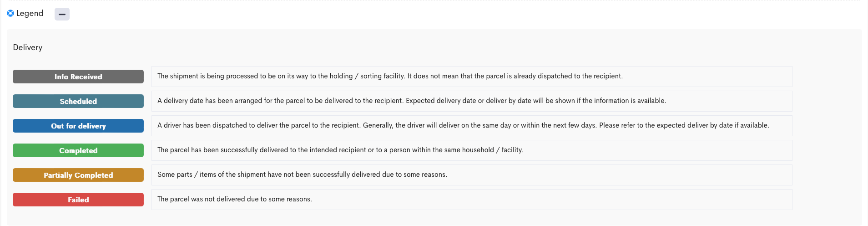Click the Scheduled description about delivery date

coord(472,101)
